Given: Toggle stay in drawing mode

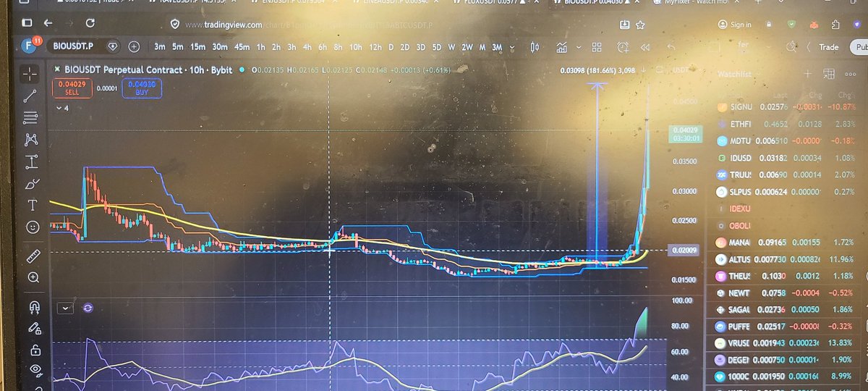Looking at the screenshot, I should pos(34,329).
